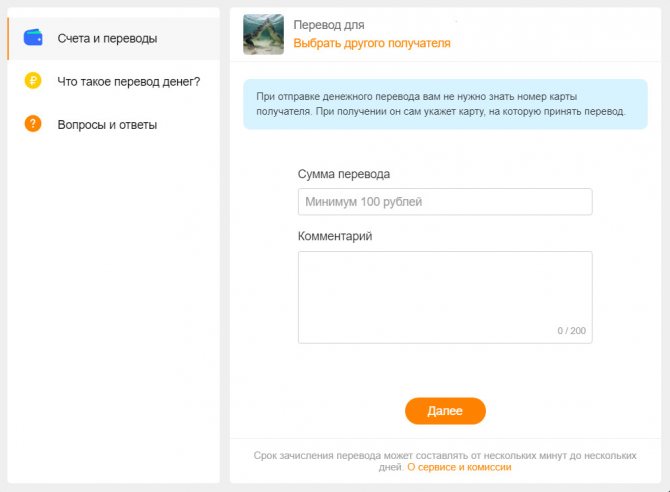Click the Срок зачисления перевода footer note

click(x=445, y=461)
